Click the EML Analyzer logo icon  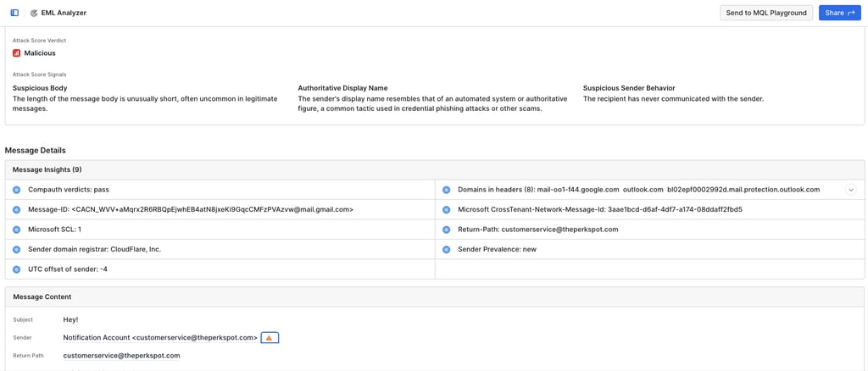(x=34, y=13)
